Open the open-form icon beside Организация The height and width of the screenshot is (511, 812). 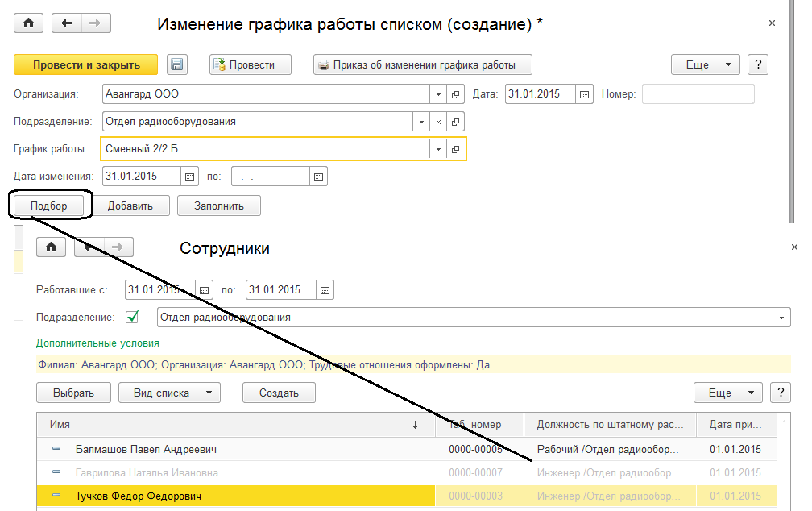[x=455, y=94]
